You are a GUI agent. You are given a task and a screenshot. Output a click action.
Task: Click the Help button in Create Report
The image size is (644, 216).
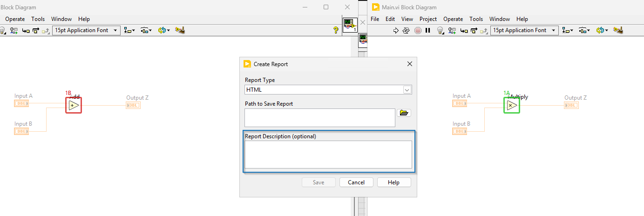click(394, 182)
